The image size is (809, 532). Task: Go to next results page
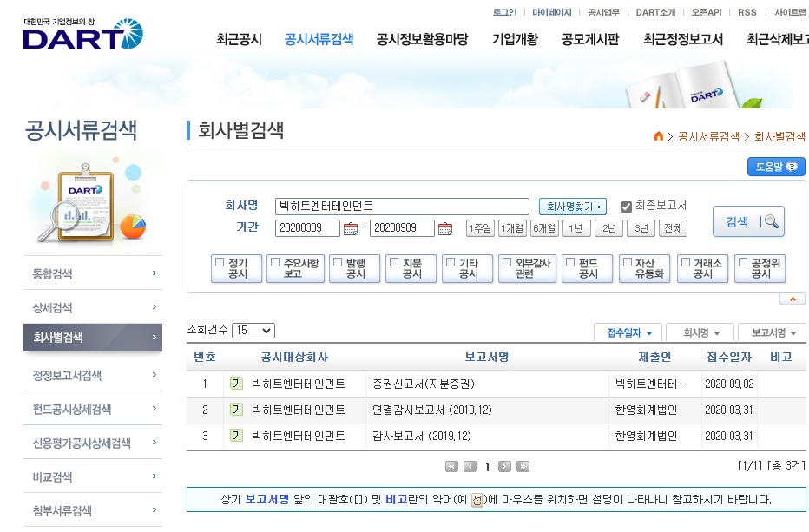[x=504, y=466]
